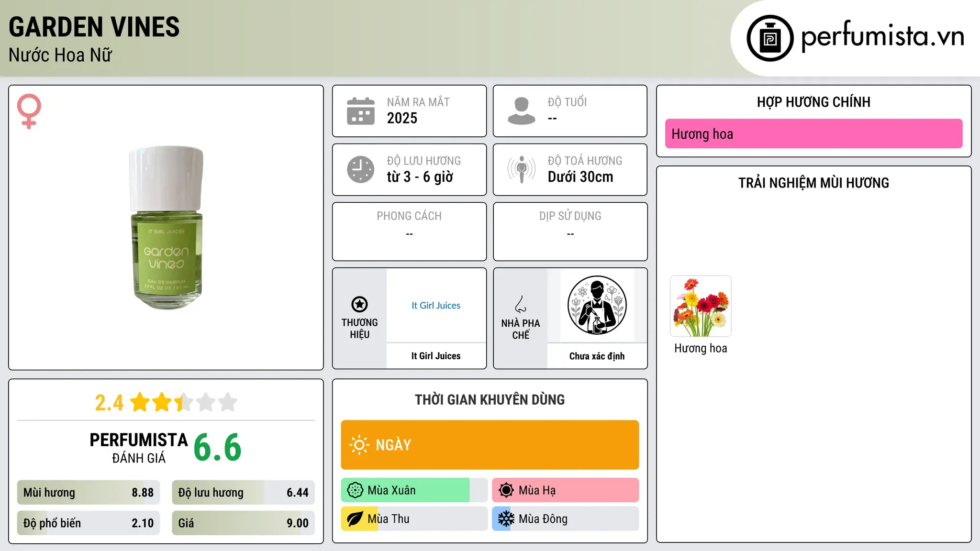
Task: Click the sun icon in the Ngày bar
Action: 359,445
